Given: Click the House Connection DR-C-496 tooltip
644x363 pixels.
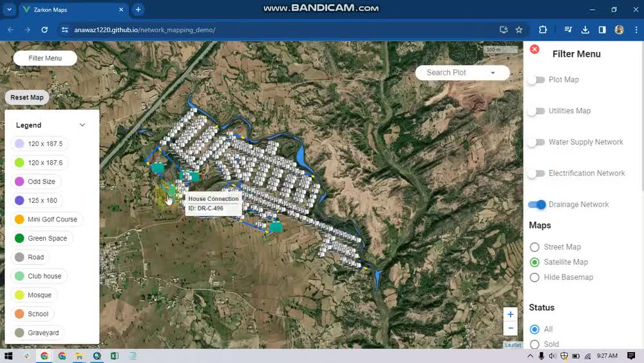Looking at the screenshot, I should (213, 203).
